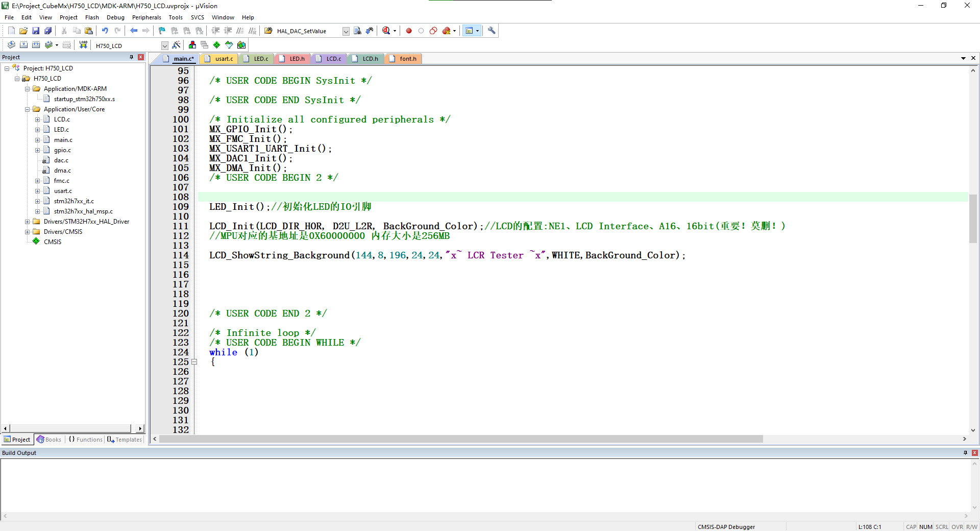Open Options for Target magic wand icon
Viewport: 980px width, 531px height.
coord(176,45)
